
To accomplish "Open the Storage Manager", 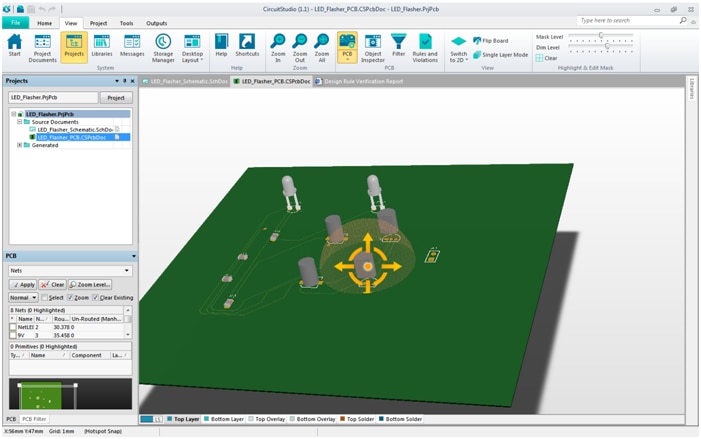I will click(163, 47).
